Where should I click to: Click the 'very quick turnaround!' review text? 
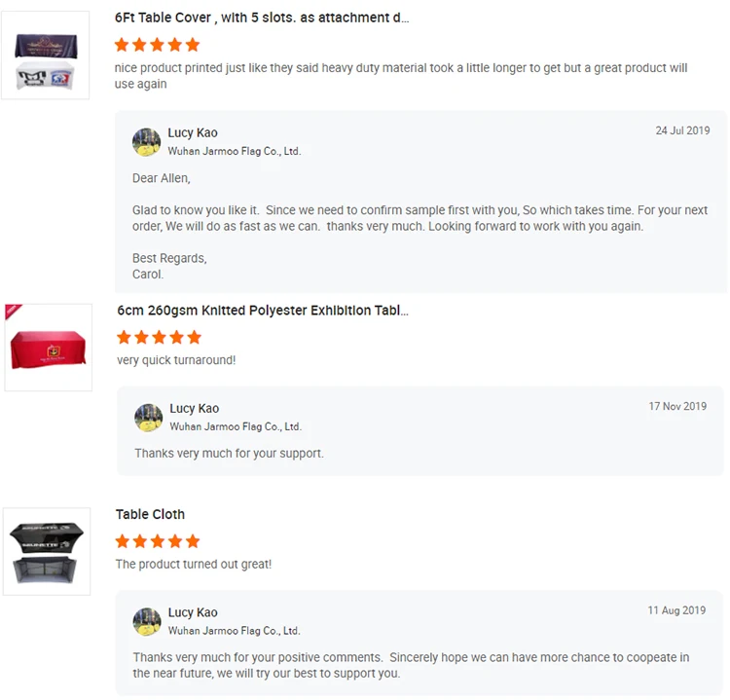click(x=176, y=360)
